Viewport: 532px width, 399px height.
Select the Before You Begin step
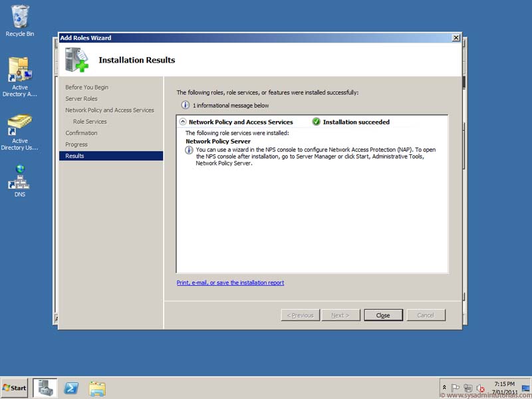pyautogui.click(x=87, y=87)
